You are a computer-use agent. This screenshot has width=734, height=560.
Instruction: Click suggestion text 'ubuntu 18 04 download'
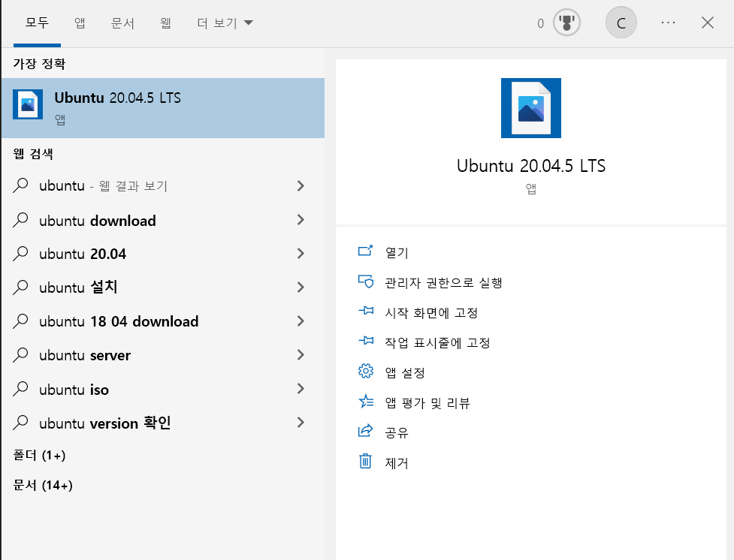(119, 321)
